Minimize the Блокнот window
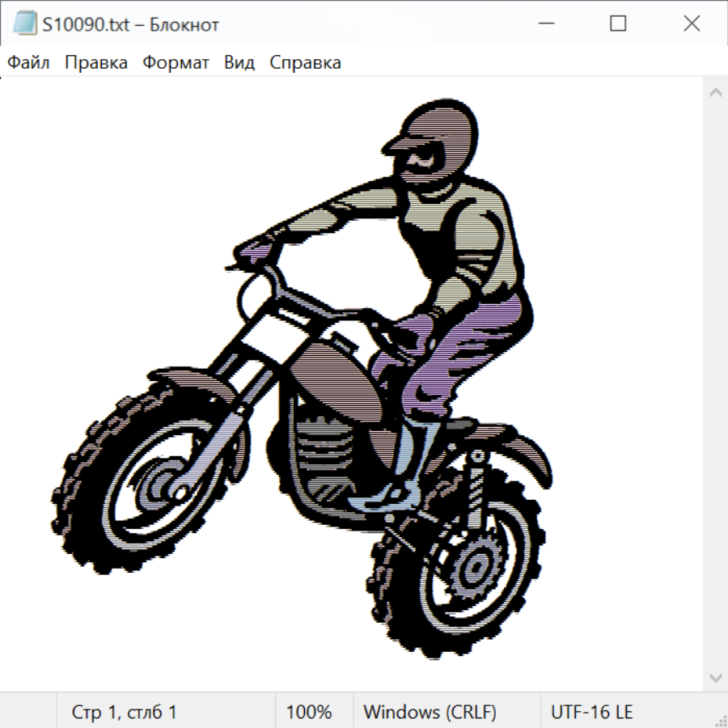Image resolution: width=728 pixels, height=728 pixels. 544,24
